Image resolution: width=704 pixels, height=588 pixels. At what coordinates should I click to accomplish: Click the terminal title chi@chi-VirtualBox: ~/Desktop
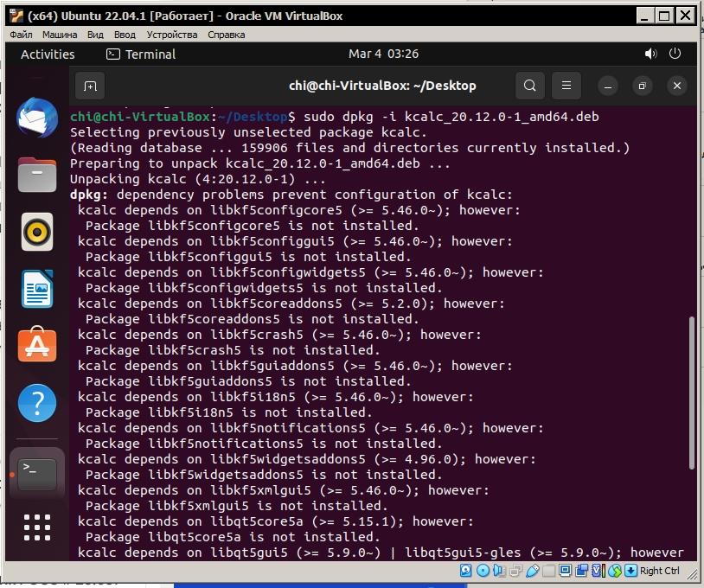tap(382, 86)
